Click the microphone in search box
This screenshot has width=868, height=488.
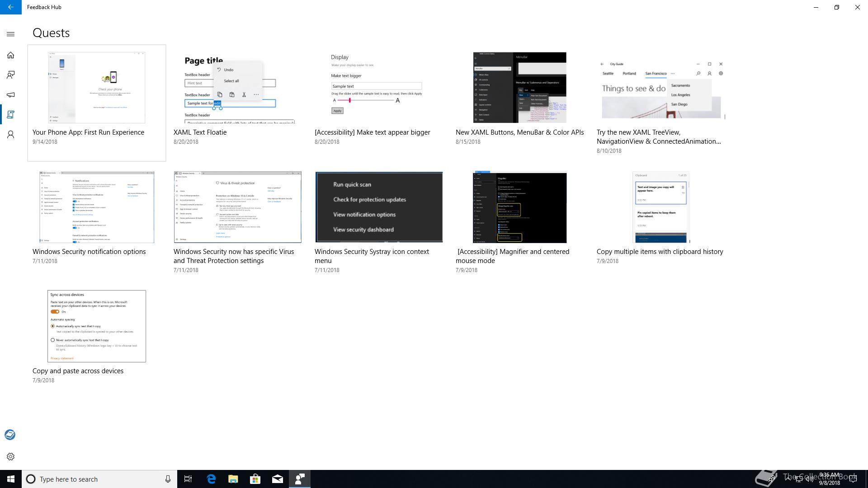point(168,479)
